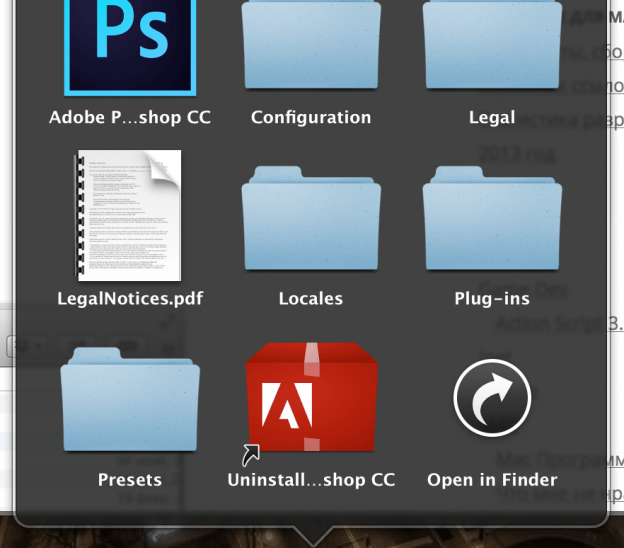
Task: Open the Plug-ins folder
Action: point(492,218)
